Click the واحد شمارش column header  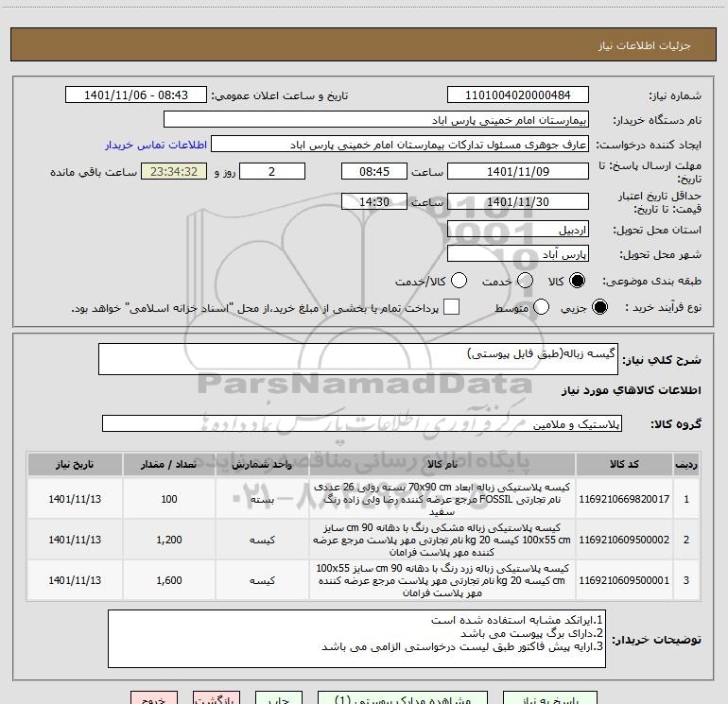[262, 465]
